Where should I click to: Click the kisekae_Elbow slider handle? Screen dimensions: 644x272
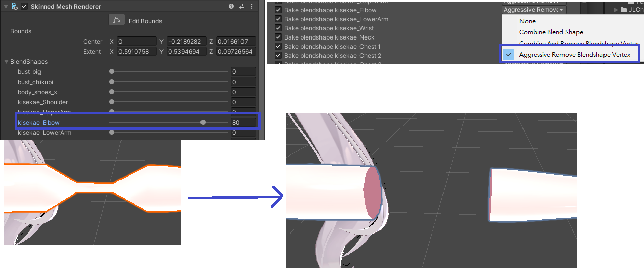click(x=203, y=122)
